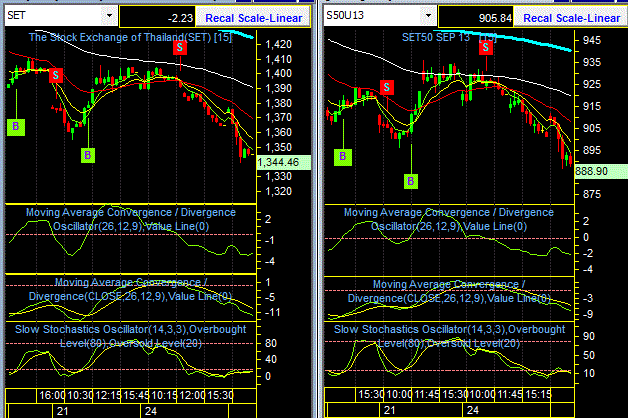
Task: Click the MACD (CLOSE,26,12,9) title in SET chart
Action: pos(131,289)
